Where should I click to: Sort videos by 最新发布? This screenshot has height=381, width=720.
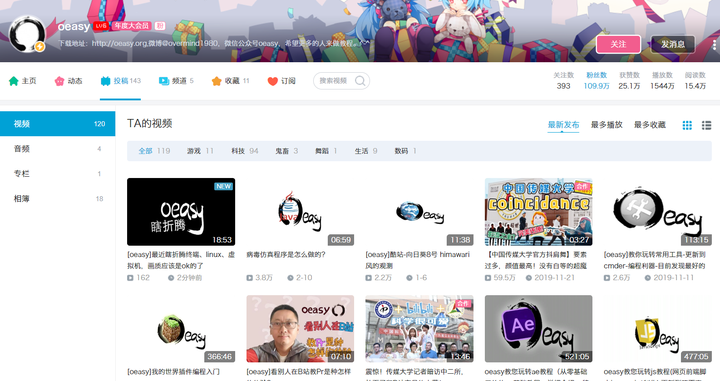pyautogui.click(x=563, y=125)
